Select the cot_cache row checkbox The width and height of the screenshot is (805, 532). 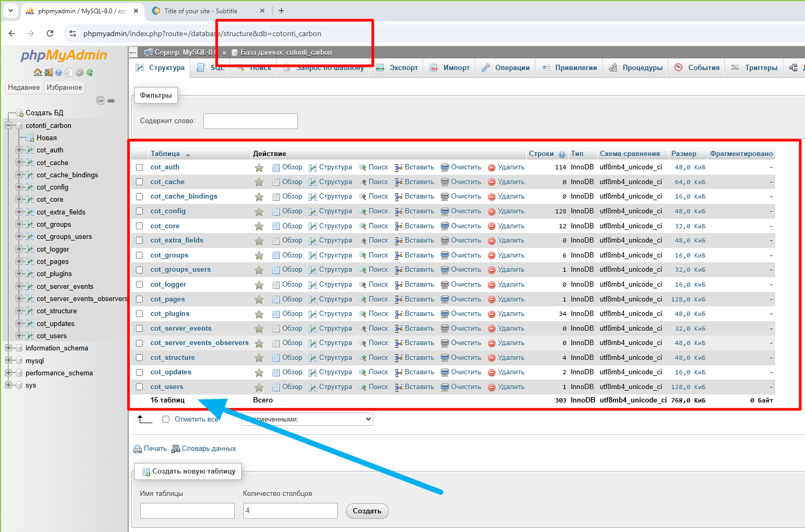[x=140, y=182]
